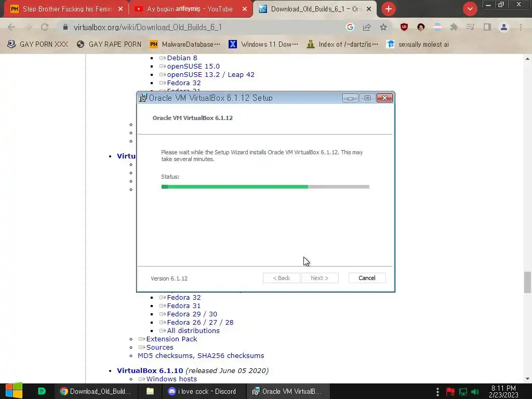
Task: Select the Download_Old_Builds_6_1 tab
Action: click(x=315, y=9)
